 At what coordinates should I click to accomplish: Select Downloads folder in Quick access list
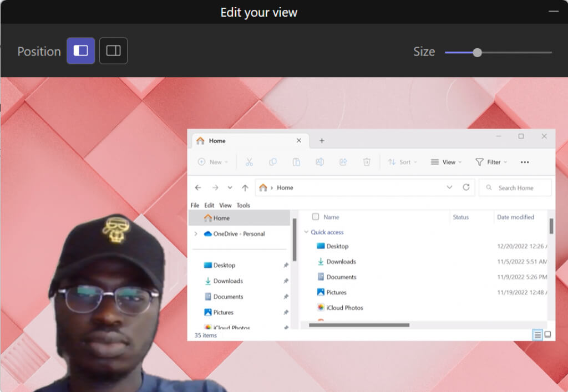[x=337, y=262]
